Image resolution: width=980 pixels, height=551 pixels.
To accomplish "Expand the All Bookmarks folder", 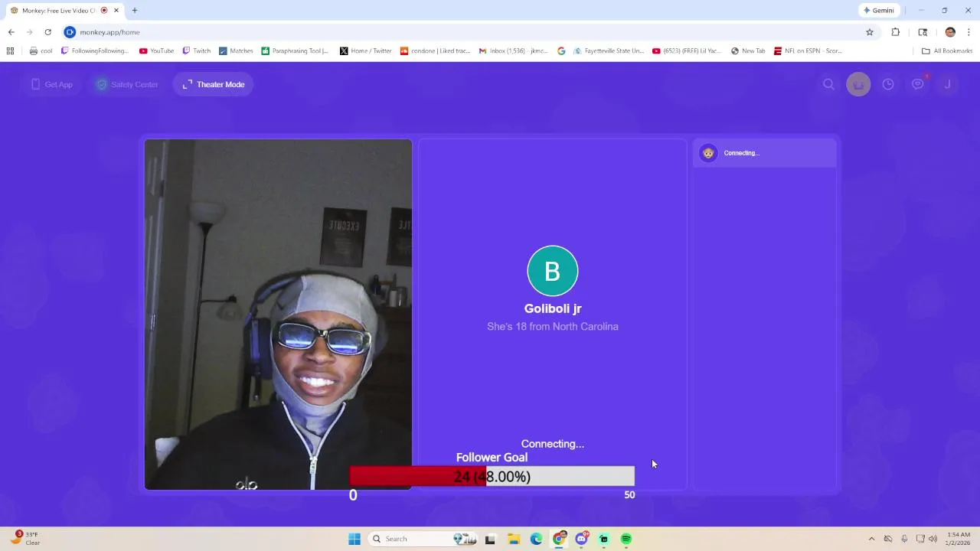I will pos(947,51).
